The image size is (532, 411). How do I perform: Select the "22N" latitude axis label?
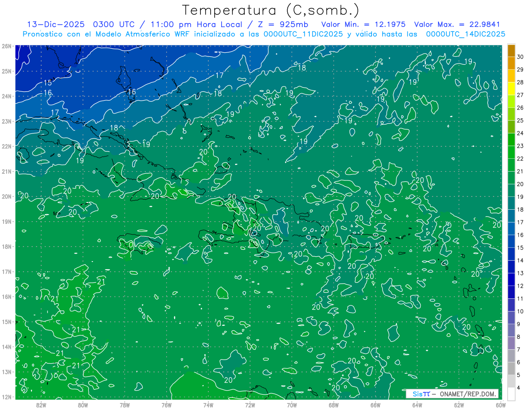click(7, 146)
